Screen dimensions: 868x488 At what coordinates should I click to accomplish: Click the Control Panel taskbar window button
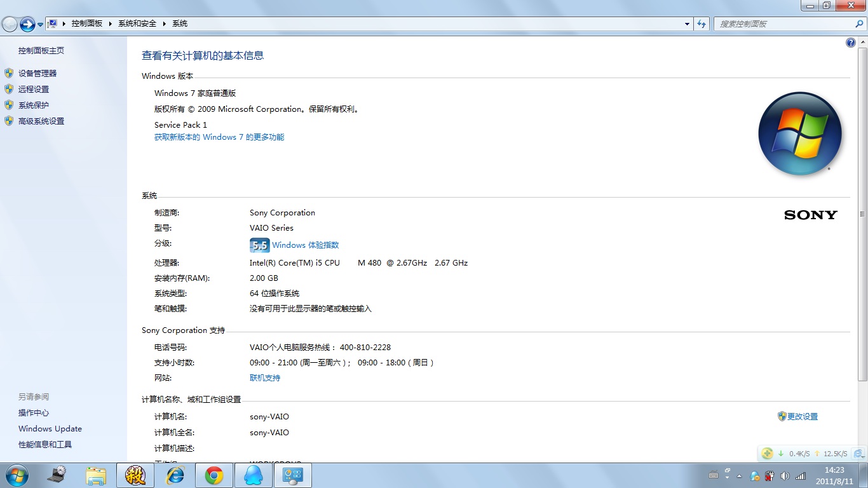[293, 475]
